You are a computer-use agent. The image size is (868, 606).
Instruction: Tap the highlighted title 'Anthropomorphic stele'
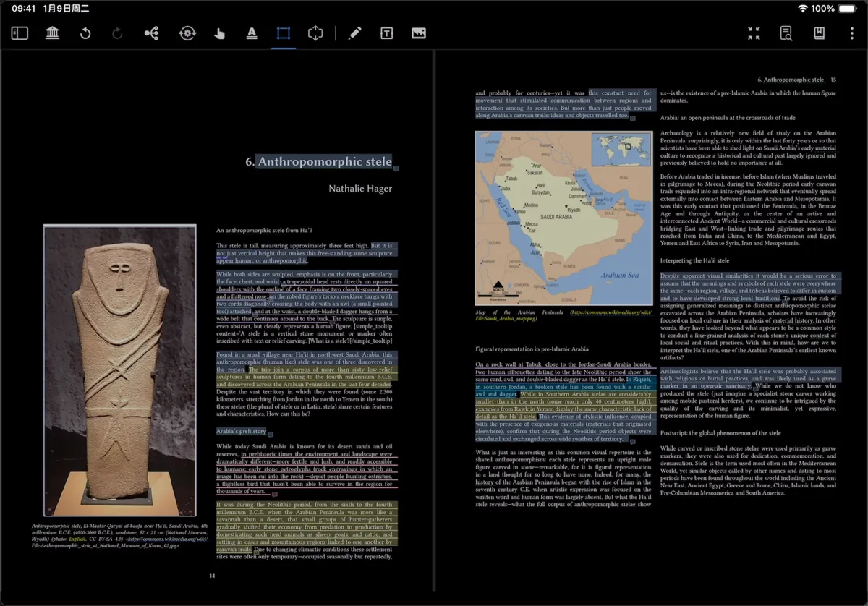(325, 162)
